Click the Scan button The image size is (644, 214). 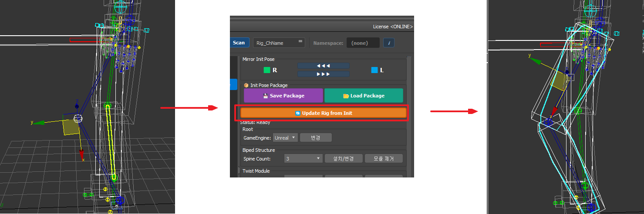coord(239,43)
